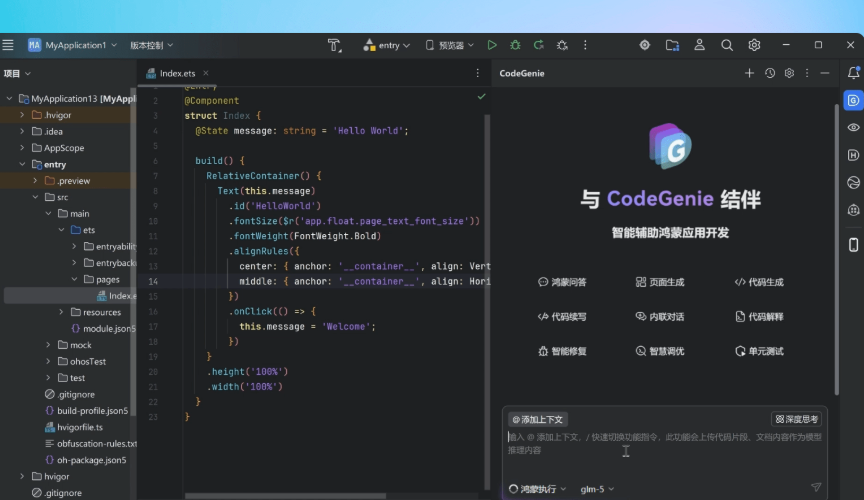Open the 版本控制 dropdown menu

(x=152, y=45)
